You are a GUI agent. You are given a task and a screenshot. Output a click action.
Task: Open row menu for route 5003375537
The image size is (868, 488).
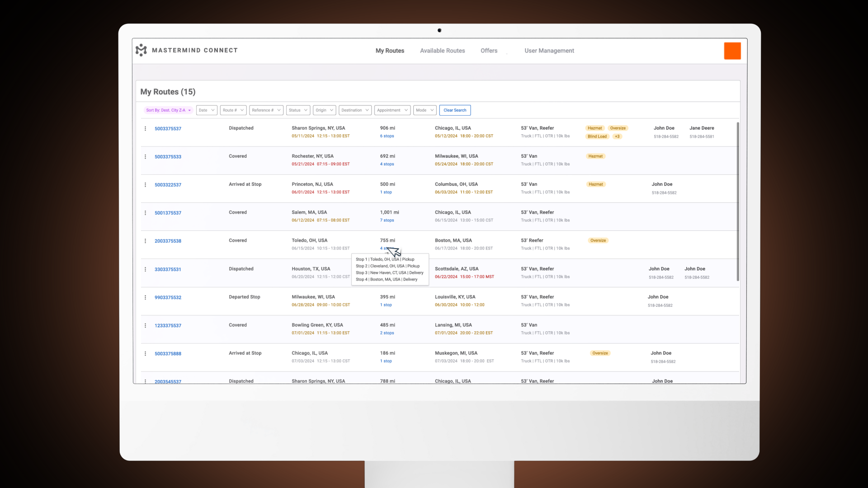tap(145, 129)
